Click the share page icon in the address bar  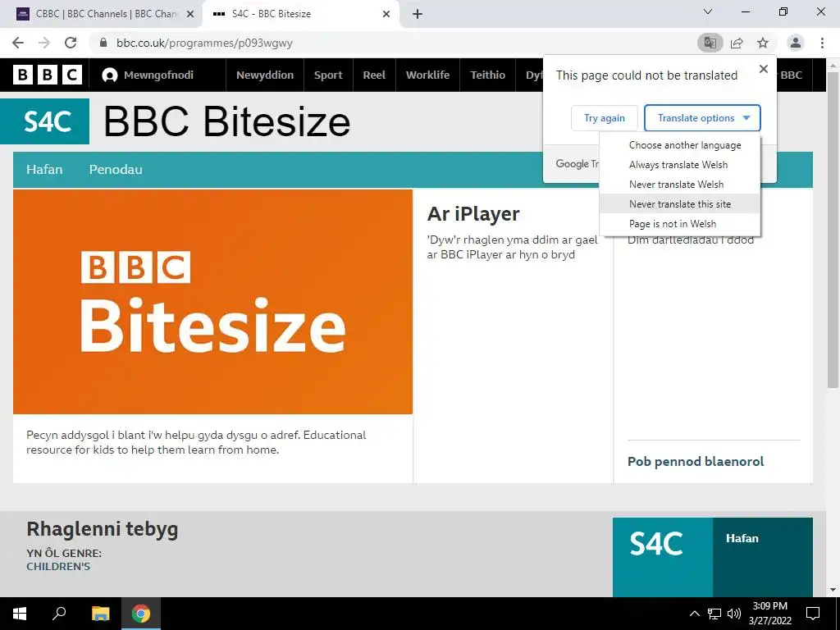tap(737, 43)
